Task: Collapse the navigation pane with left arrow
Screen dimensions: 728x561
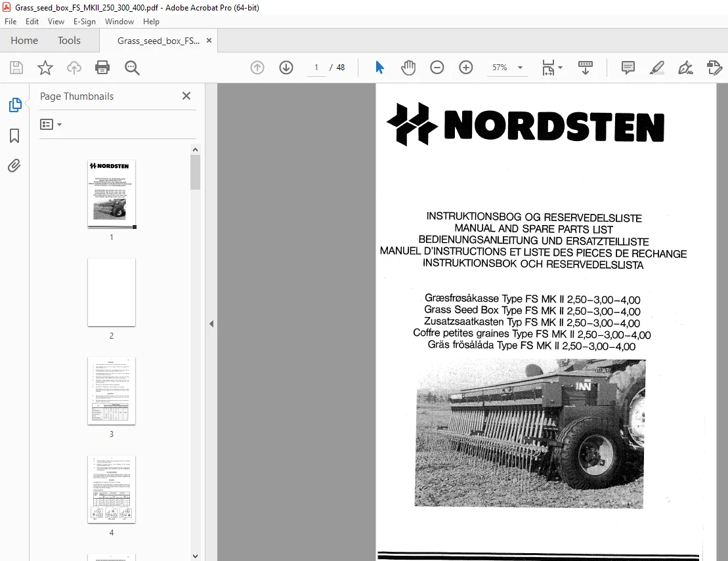Action: pyautogui.click(x=211, y=324)
